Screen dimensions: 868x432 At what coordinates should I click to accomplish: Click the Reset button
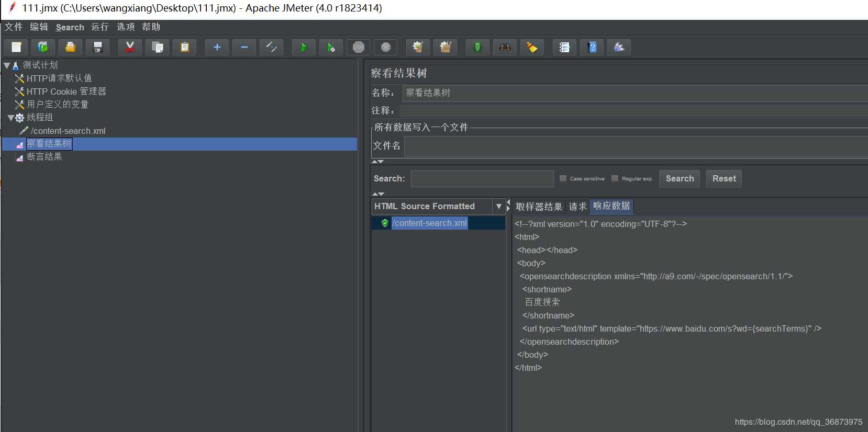point(724,178)
